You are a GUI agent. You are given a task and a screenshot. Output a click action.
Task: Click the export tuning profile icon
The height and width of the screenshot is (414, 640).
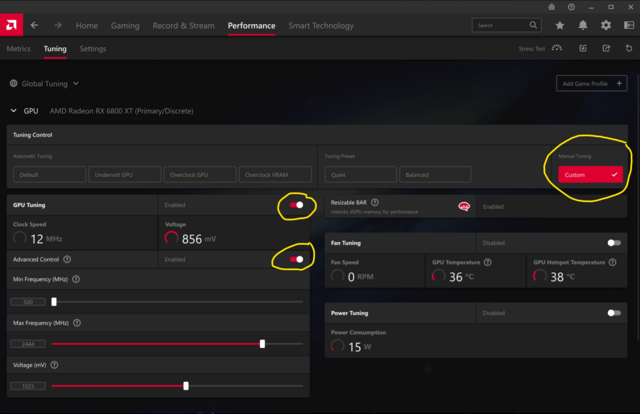(x=604, y=48)
